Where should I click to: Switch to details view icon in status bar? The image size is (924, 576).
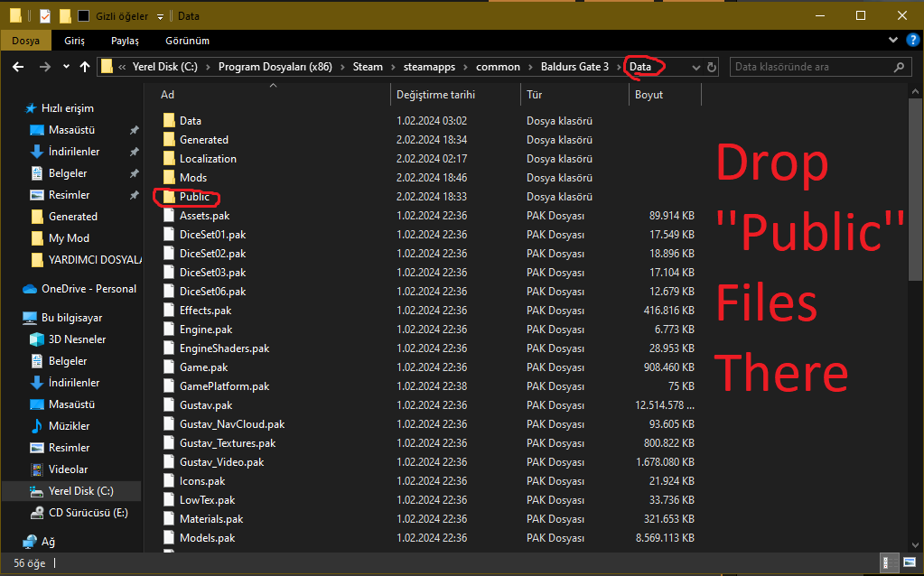pos(889,562)
